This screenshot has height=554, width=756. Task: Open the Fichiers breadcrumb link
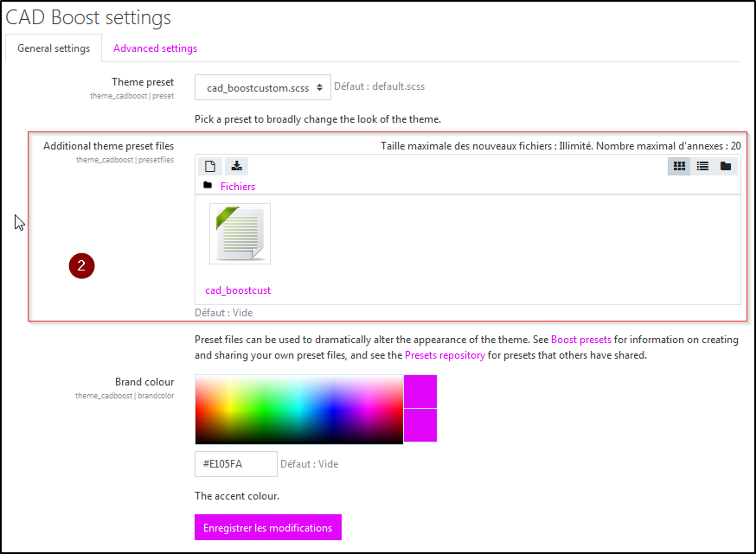[237, 187]
